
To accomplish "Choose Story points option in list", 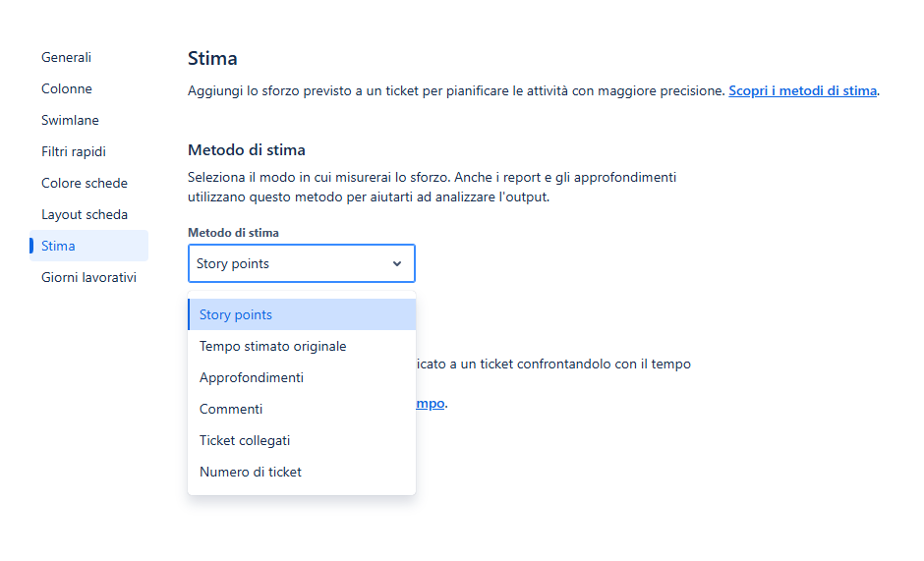I will (302, 314).
